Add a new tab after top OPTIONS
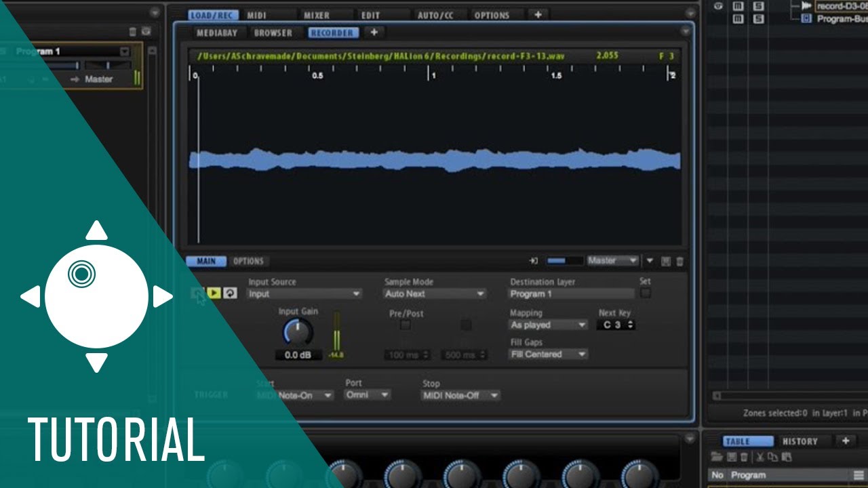 [538, 14]
